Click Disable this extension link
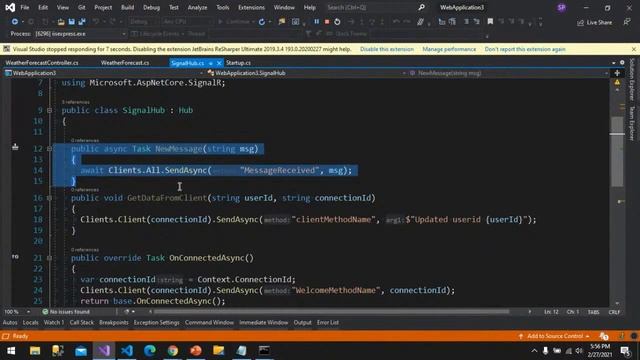The image size is (640, 360). 387,49
